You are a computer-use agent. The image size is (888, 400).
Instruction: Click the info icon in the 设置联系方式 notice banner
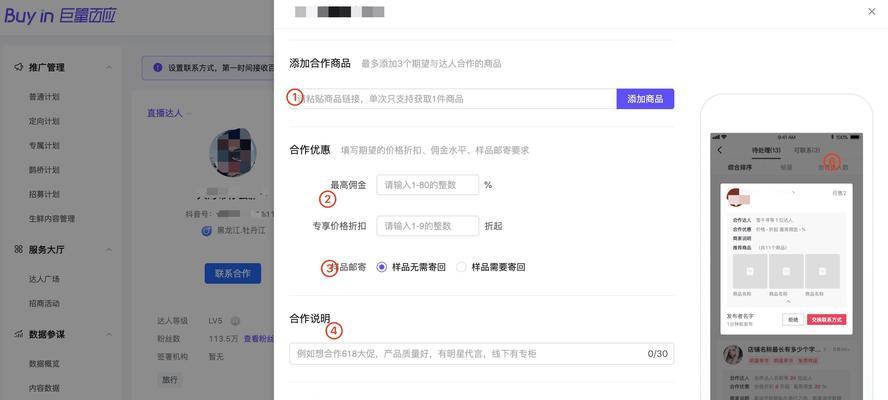tap(158, 68)
